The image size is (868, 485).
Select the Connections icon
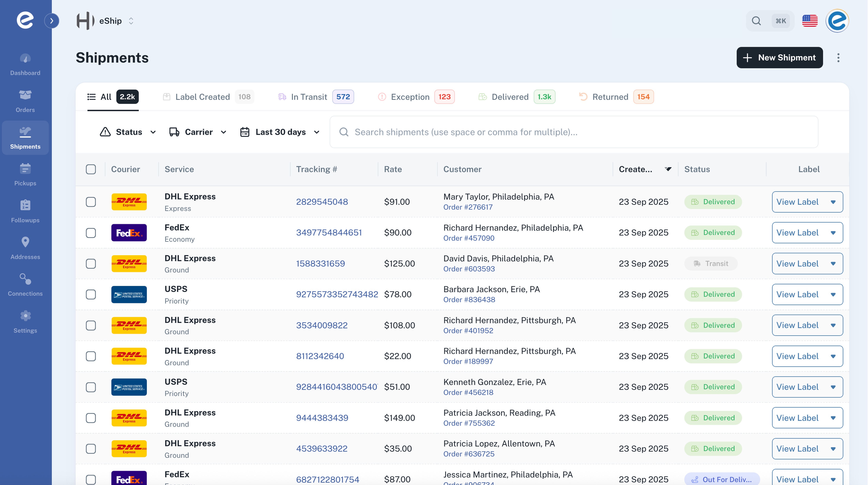pos(25,285)
